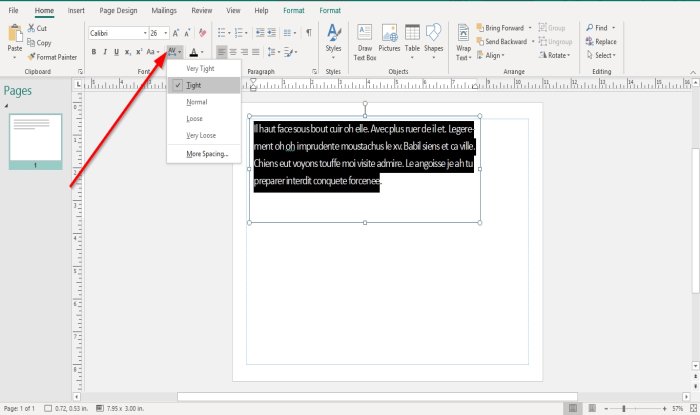
Task: Toggle superscript formatting
Action: point(139,52)
